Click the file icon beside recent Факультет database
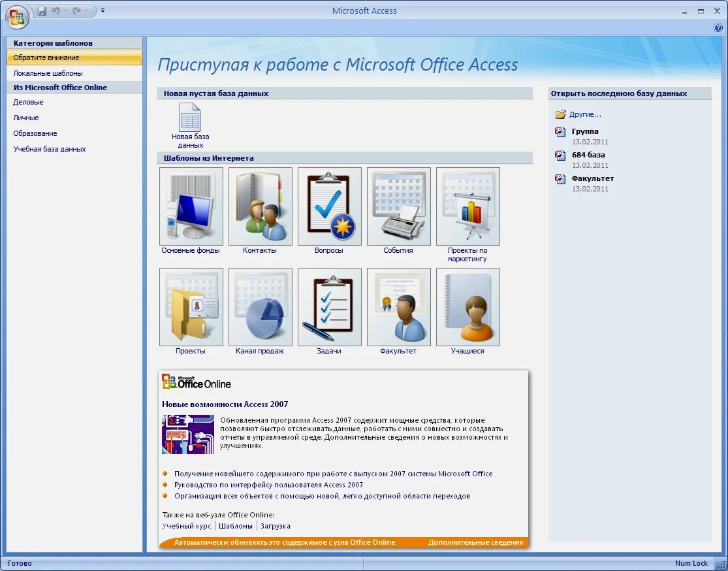Screen dimensions: 728x571 (x=560, y=179)
